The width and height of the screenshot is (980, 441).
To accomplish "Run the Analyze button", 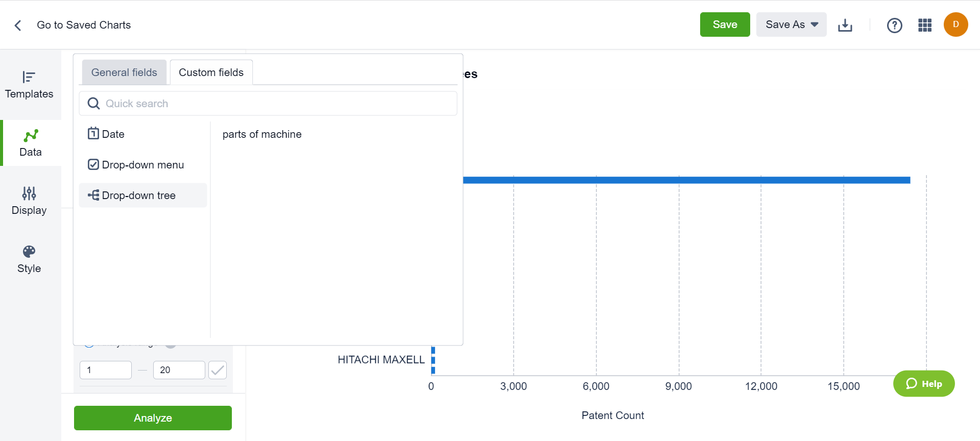I will click(x=153, y=418).
